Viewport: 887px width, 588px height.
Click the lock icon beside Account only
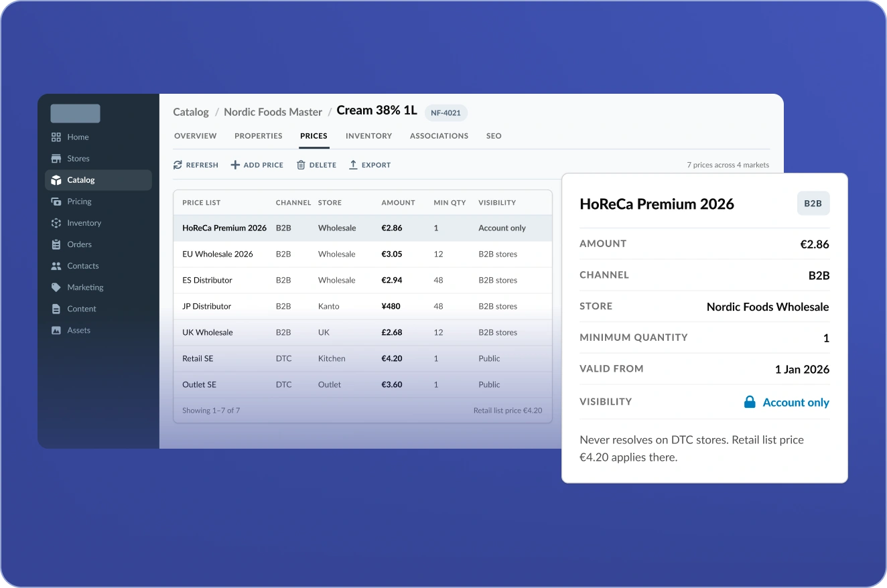pos(750,402)
